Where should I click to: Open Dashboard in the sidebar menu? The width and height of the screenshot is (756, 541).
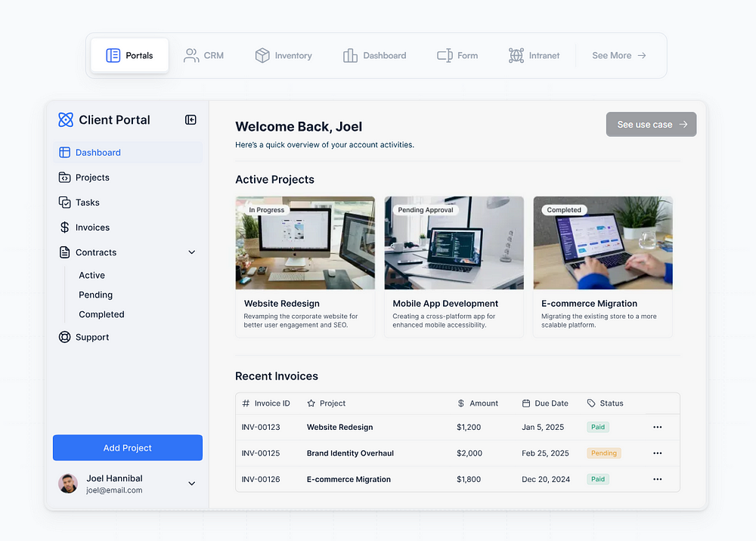tap(128, 152)
